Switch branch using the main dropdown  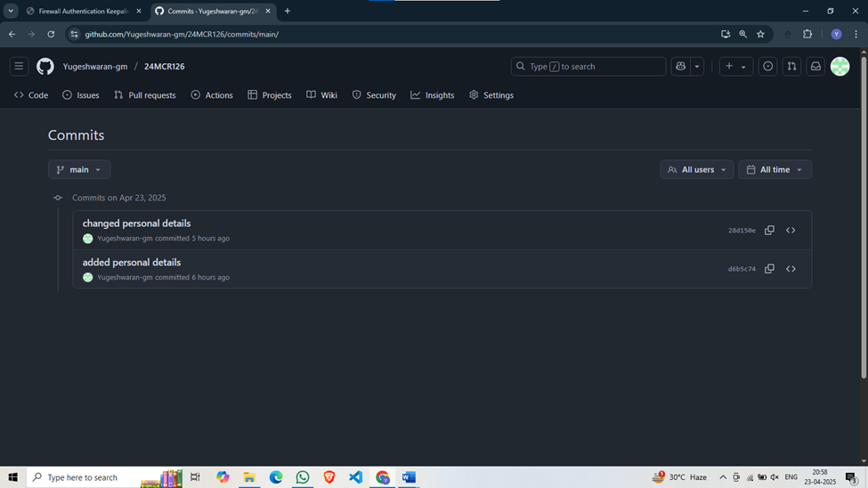(79, 169)
